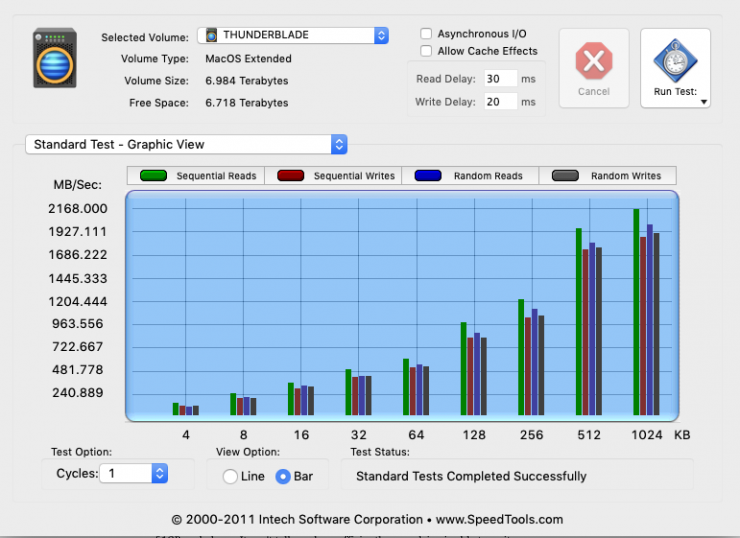Open the Selected Volume THUNDERBLADE dropdown
The height and width of the screenshot is (538, 740).
pyautogui.click(x=293, y=36)
